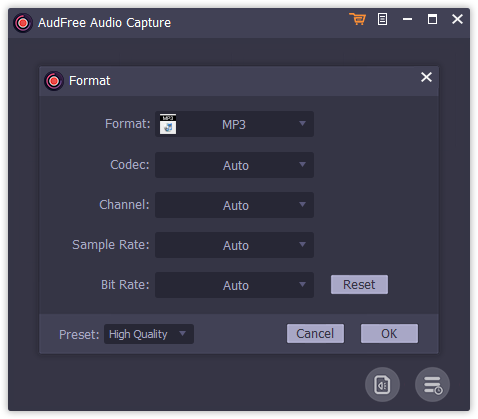The height and width of the screenshot is (419, 478).
Task: Close the Format dialog
Action: [x=426, y=77]
